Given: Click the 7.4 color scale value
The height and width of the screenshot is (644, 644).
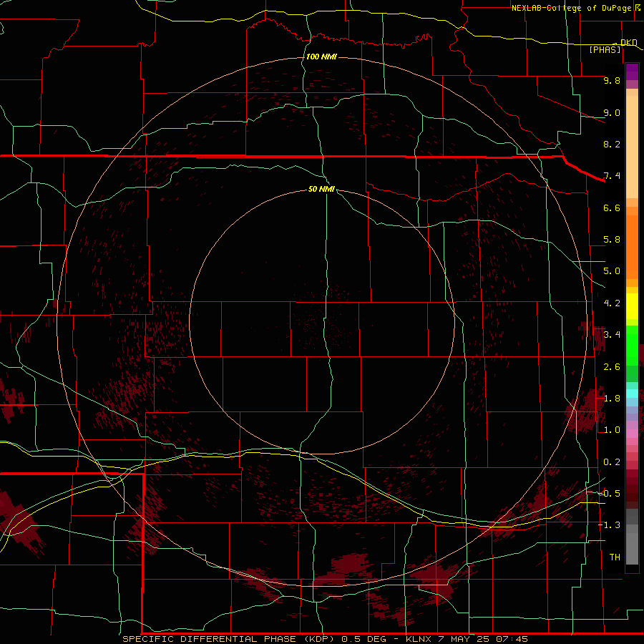Looking at the screenshot, I should click(612, 176).
